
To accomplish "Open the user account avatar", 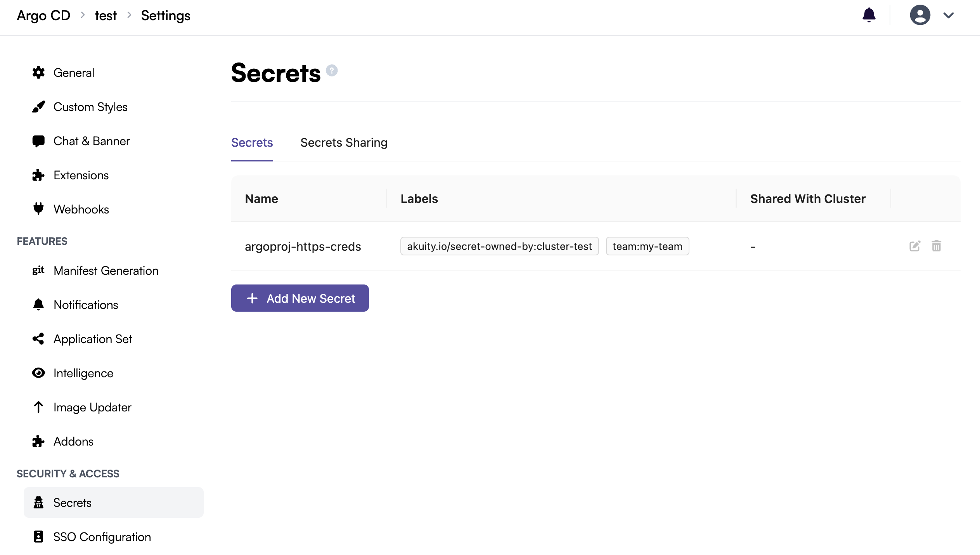I will tap(920, 15).
